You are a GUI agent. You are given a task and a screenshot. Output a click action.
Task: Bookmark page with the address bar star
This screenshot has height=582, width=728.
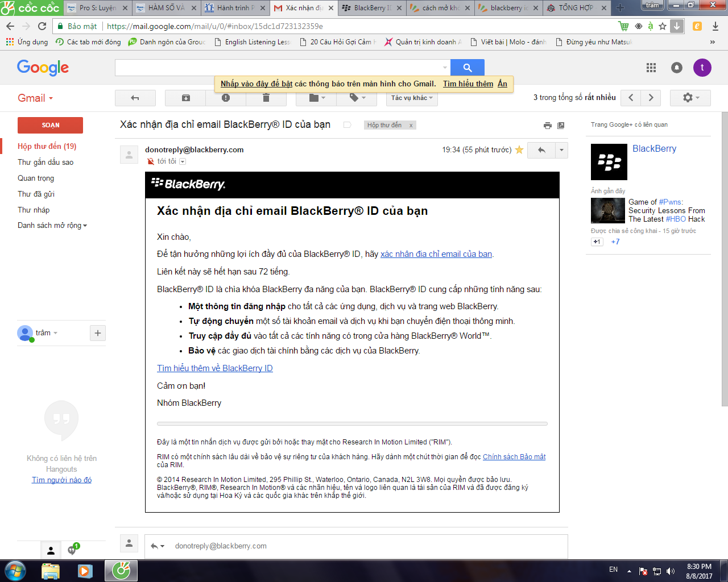coord(663,26)
